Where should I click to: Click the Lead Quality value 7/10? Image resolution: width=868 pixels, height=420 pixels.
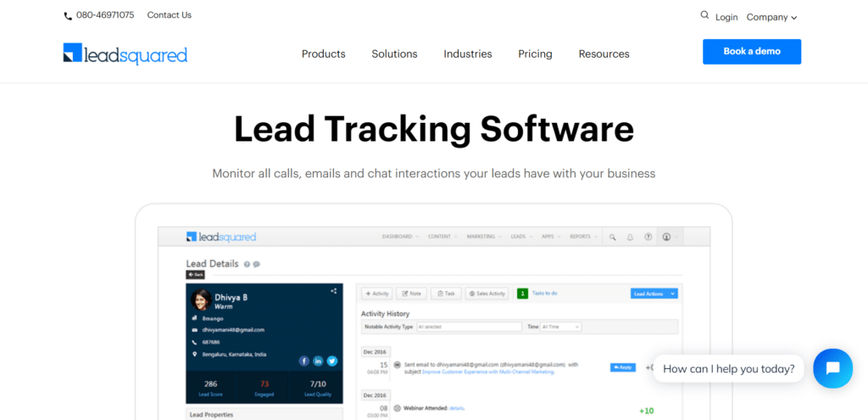[x=319, y=384]
